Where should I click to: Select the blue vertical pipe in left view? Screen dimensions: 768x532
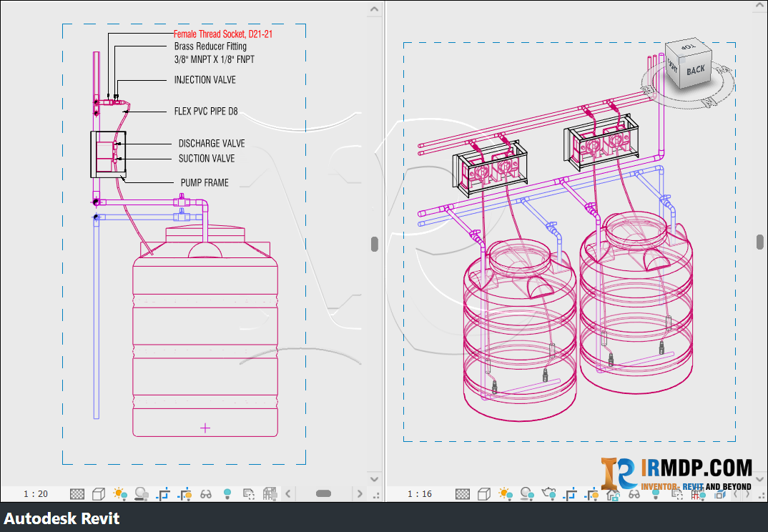pyautogui.click(x=97, y=318)
